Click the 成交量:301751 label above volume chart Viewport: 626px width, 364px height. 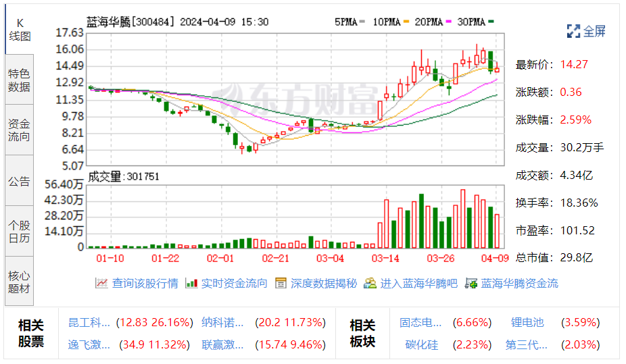coord(123,177)
